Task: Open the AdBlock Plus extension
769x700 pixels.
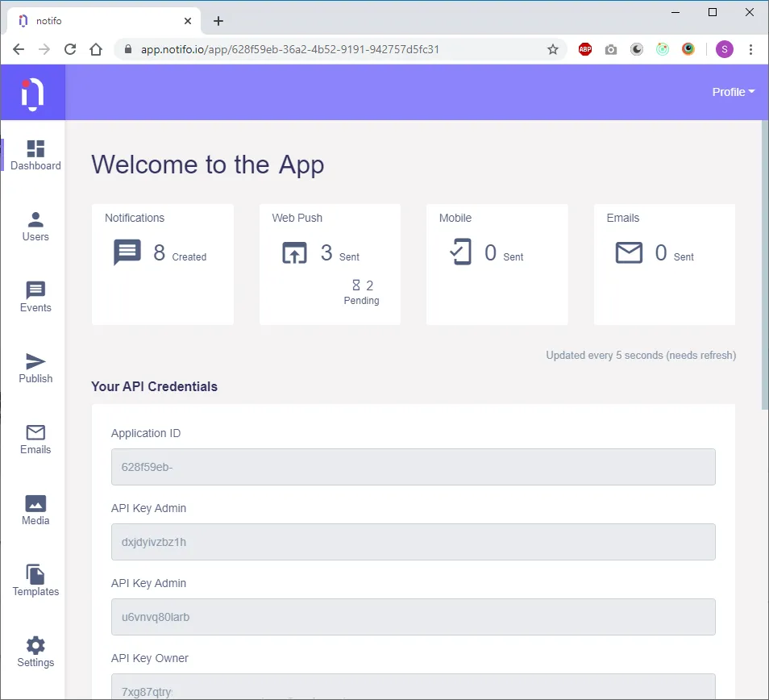Action: [585, 49]
